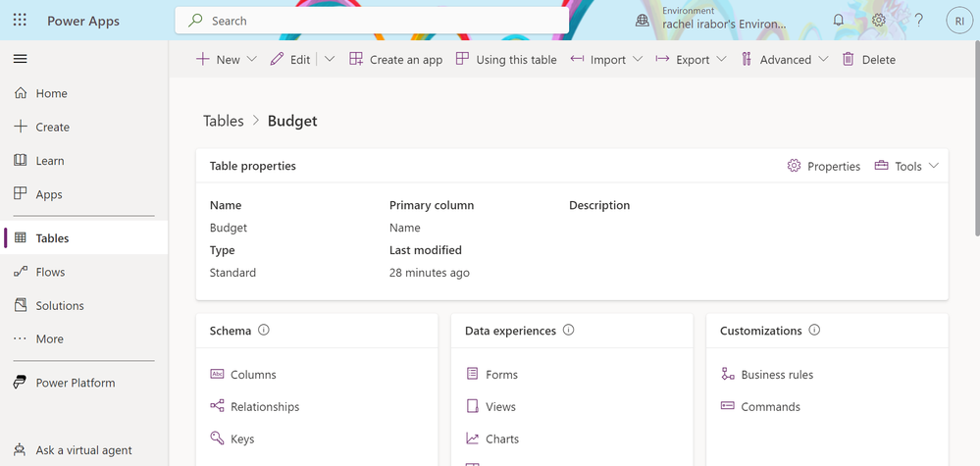The image size is (980, 466).
Task: Open the Settings gear in header
Action: click(879, 20)
